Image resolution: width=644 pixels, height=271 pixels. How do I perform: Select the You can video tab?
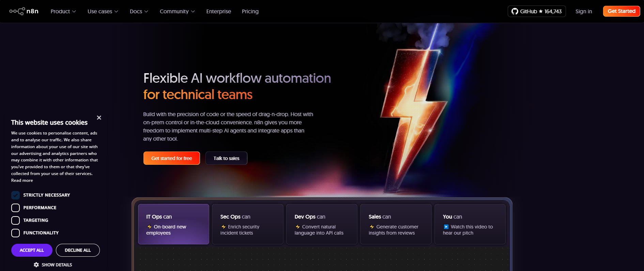pos(470,224)
